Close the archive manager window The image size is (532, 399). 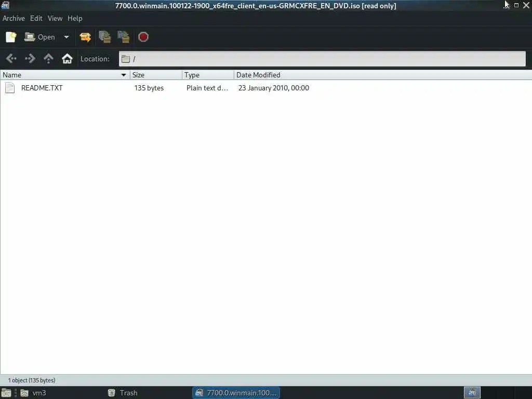526,5
